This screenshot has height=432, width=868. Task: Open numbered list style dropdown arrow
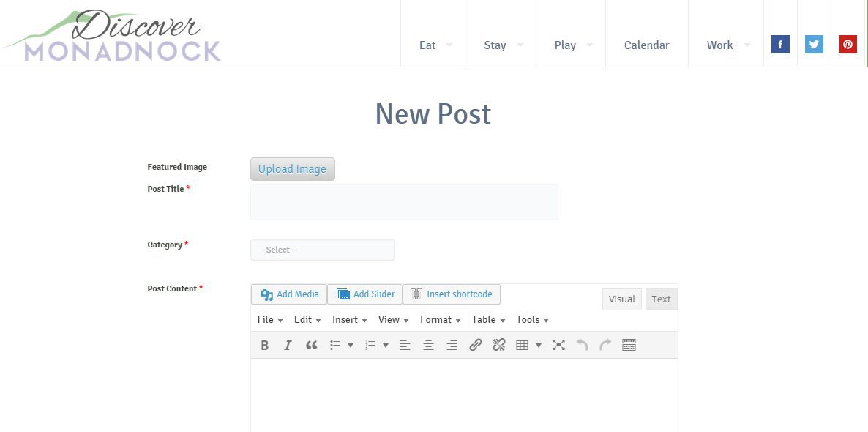(386, 345)
